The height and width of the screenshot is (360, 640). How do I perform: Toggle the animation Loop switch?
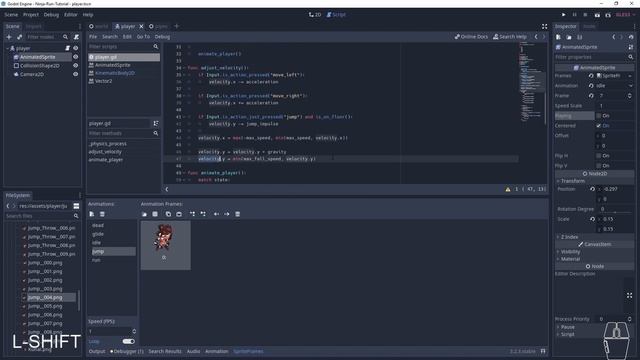tap(128, 341)
